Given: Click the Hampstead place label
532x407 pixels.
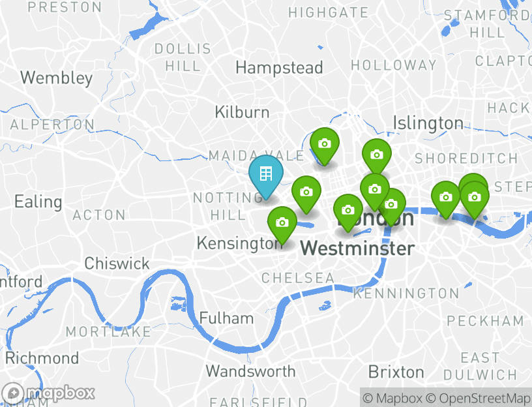Looking at the screenshot, I should click(279, 68).
